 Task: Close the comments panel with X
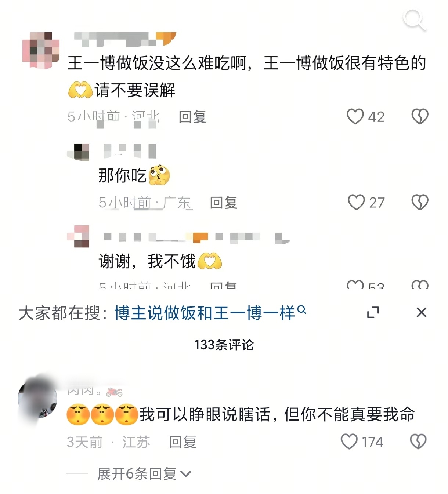click(x=422, y=312)
